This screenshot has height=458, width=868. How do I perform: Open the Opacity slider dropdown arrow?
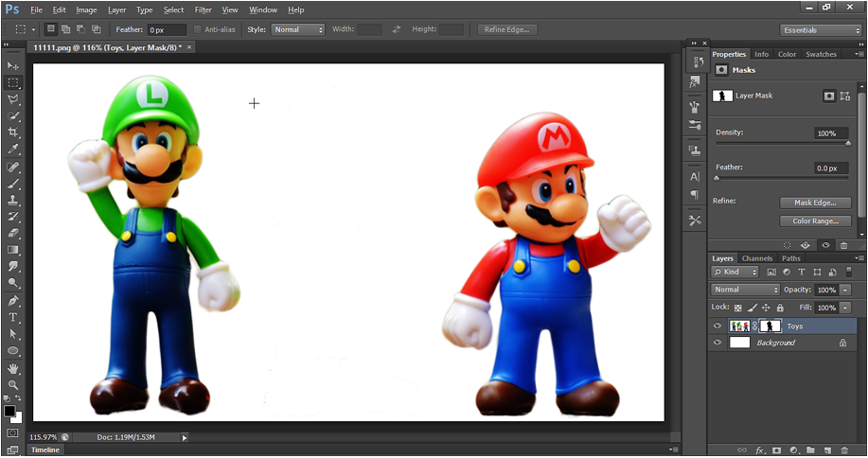pos(845,290)
